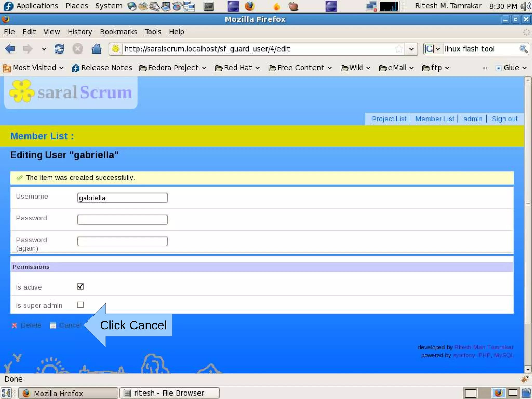Click the Firefox back arrow button
The width and height of the screenshot is (532, 399).
(x=10, y=49)
